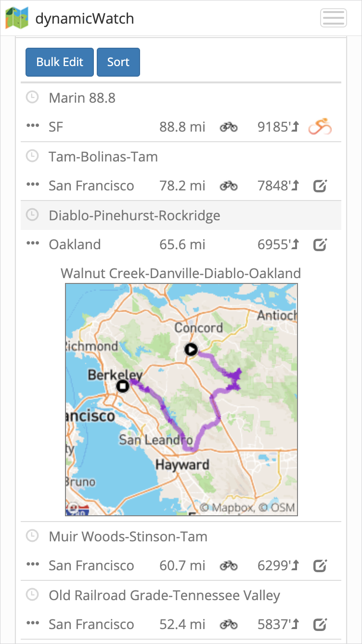Screen dimensions: 362x644
Task: Click the edit icon for Muir Woods-Stinson-Tam
Action: tap(320, 565)
